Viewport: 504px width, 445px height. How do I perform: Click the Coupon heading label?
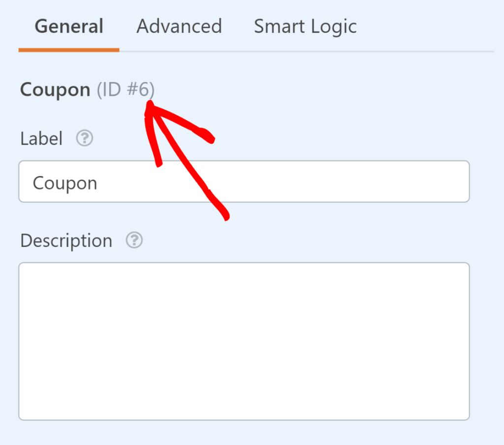click(x=55, y=89)
